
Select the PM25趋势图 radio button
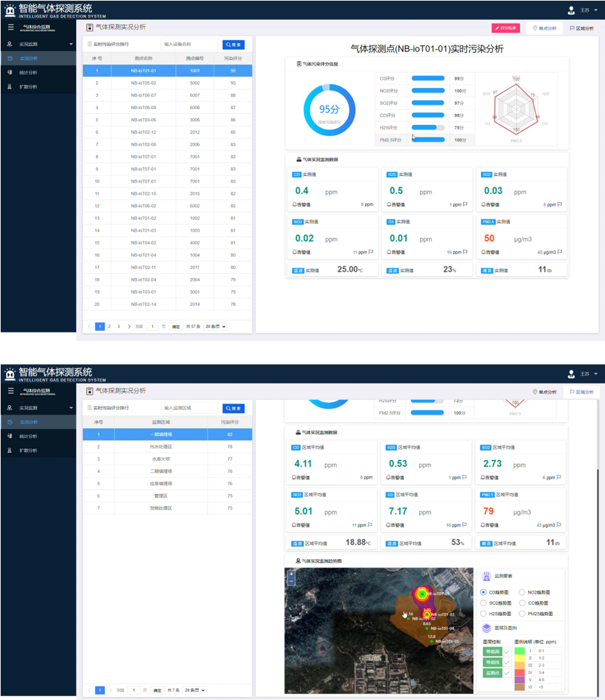click(523, 614)
